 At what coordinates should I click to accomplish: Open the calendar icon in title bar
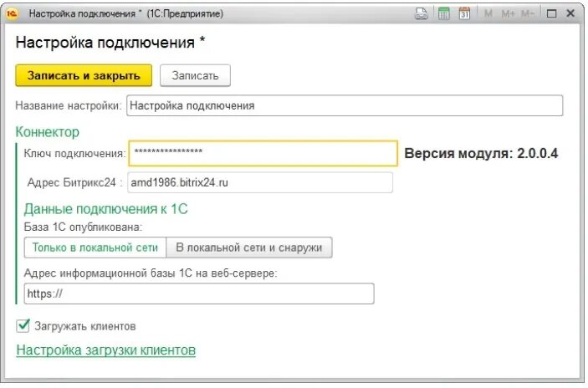click(x=464, y=13)
